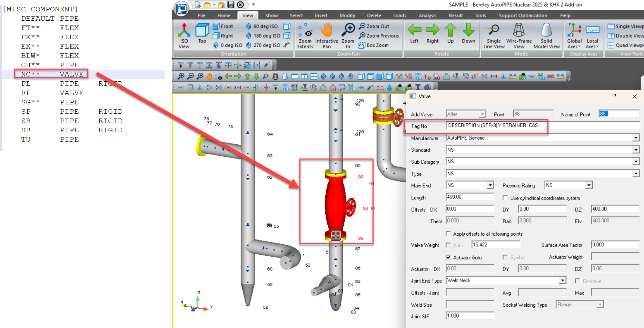Click Zoom Extents in the ribbon
The height and width of the screenshot is (328, 644).
coord(305,36)
